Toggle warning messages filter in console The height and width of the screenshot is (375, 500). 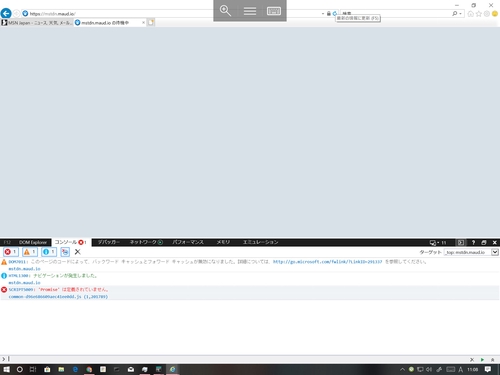(30, 252)
